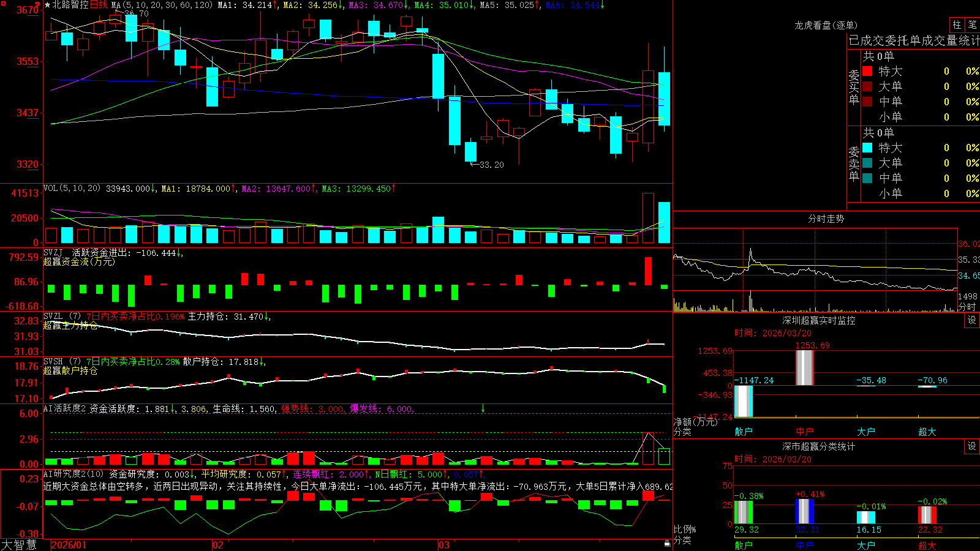Screen dimensions: 980x551
Task: Click the lock icon below the main chart
Action: coord(667,544)
